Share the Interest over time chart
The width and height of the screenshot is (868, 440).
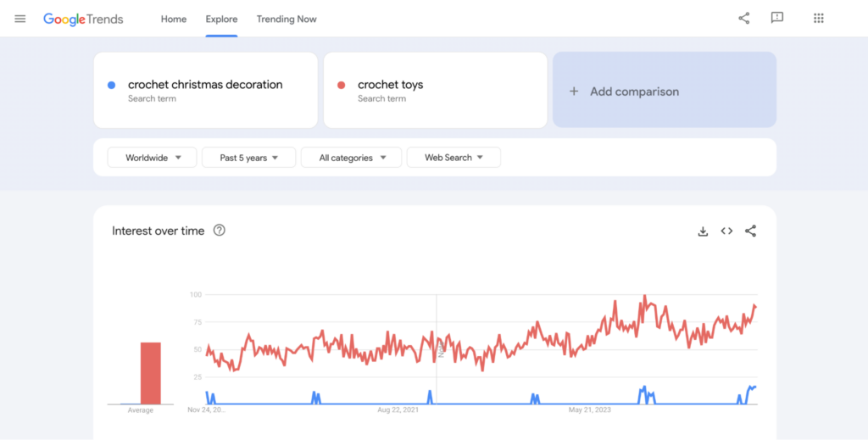(750, 231)
